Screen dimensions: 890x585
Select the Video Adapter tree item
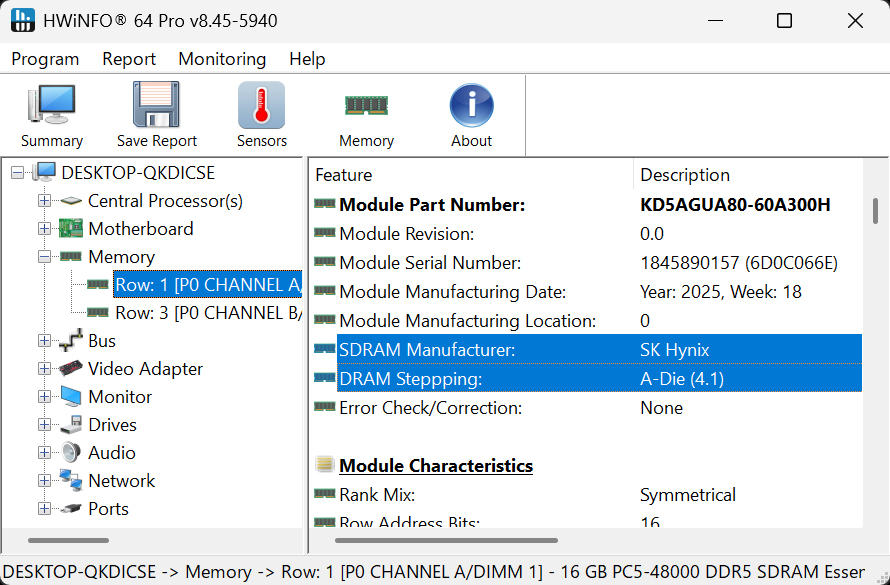click(145, 369)
